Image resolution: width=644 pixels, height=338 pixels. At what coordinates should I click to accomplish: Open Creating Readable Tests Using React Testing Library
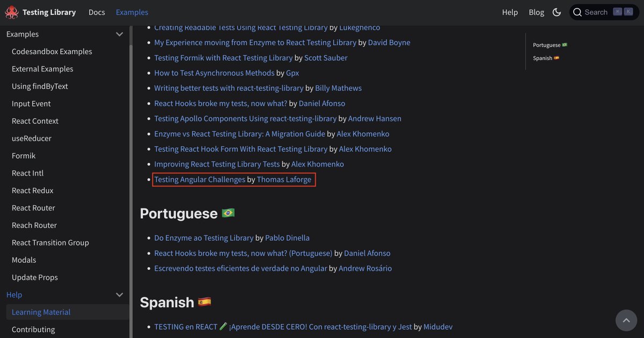click(240, 27)
